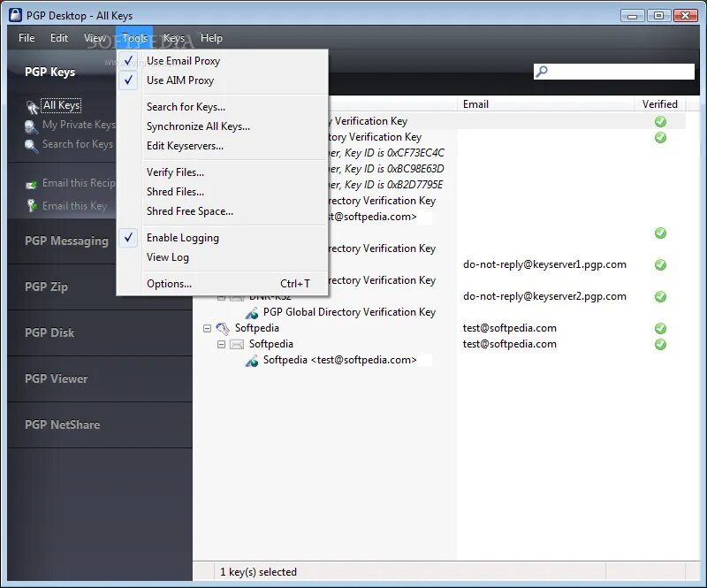Image resolution: width=707 pixels, height=588 pixels.
Task: Select the PGP Global Directory Verification Key row below DNR-KS2
Action: click(x=349, y=312)
